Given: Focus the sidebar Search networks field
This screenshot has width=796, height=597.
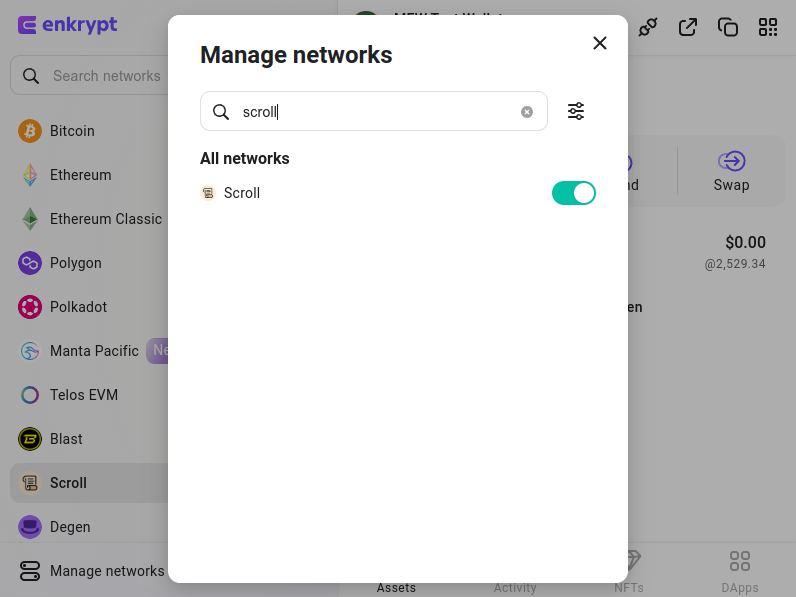Looking at the screenshot, I should (89, 76).
